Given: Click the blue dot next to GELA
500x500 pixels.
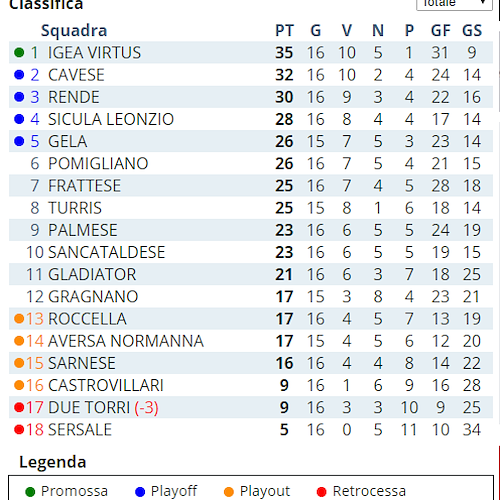Looking at the screenshot, I should tap(19, 141).
